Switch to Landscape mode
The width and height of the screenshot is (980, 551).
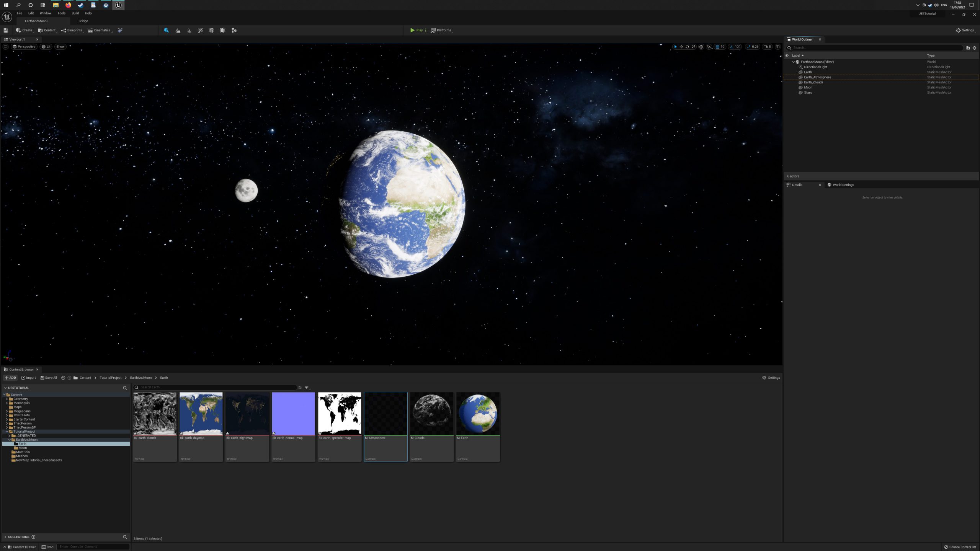[178, 30]
